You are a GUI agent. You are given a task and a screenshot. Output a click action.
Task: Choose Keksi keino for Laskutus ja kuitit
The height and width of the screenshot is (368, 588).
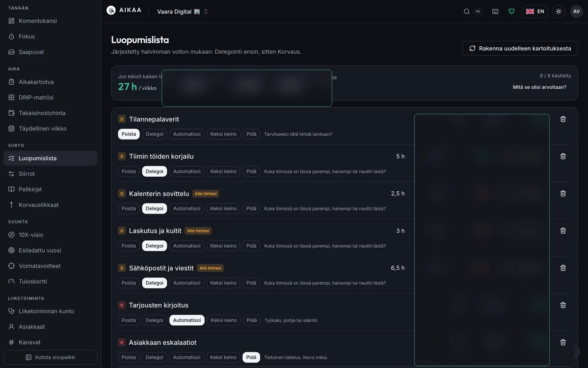click(223, 246)
